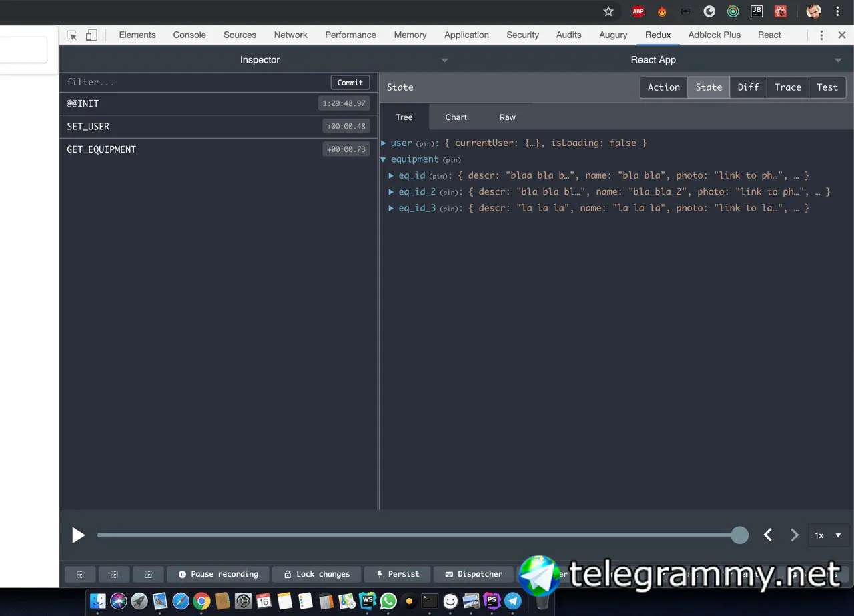Pin the user state key
The height and width of the screenshot is (616, 854).
[424, 144]
